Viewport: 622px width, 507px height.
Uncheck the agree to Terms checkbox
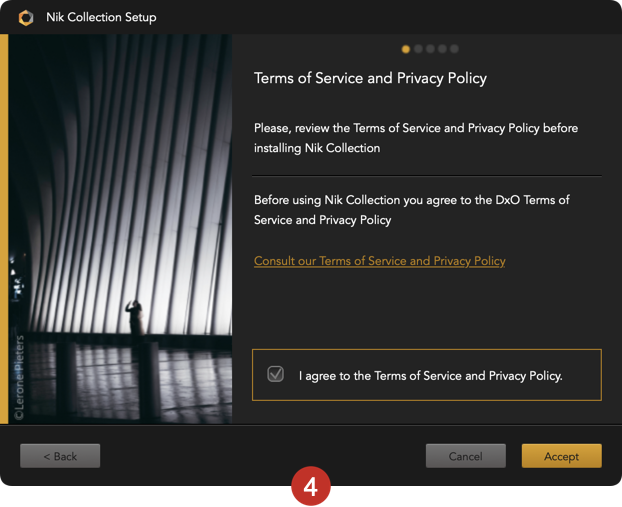coord(275,374)
